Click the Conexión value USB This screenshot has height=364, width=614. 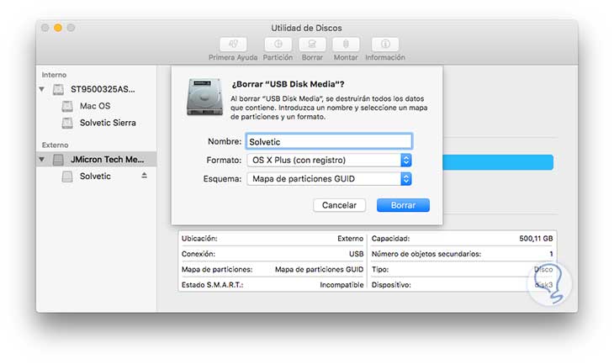pos(356,254)
